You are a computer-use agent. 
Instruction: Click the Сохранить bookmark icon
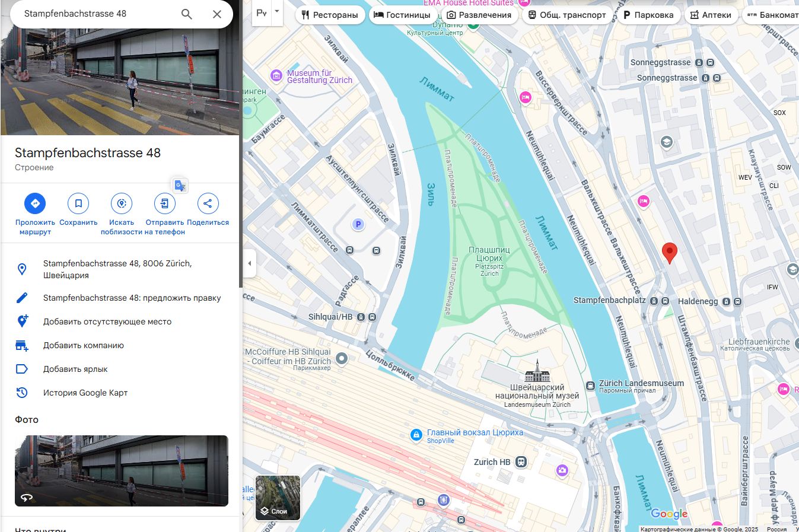pyautogui.click(x=78, y=203)
